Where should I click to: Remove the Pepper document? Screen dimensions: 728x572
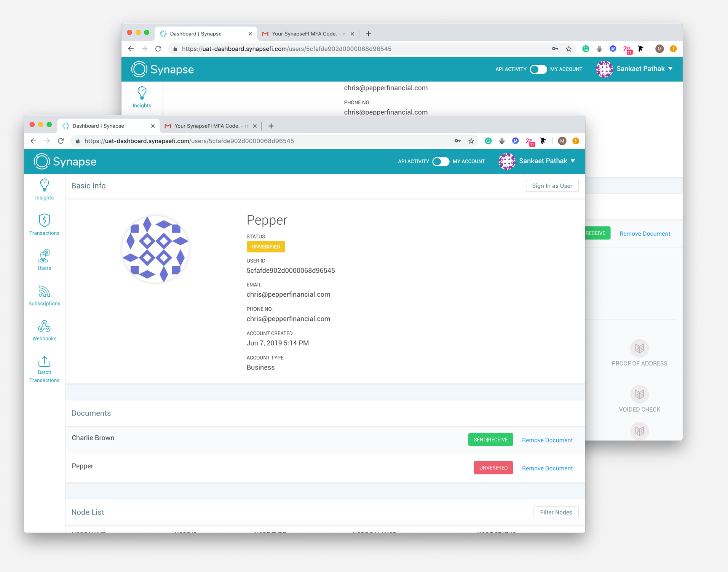547,468
